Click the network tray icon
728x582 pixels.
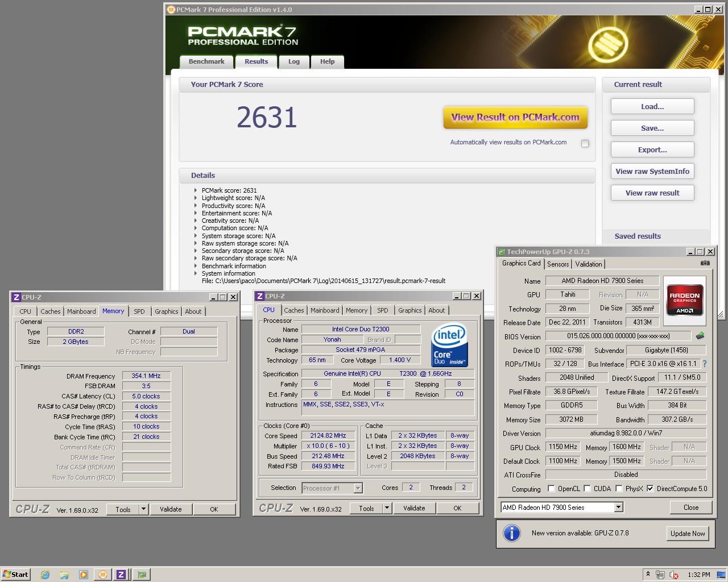tap(660, 575)
